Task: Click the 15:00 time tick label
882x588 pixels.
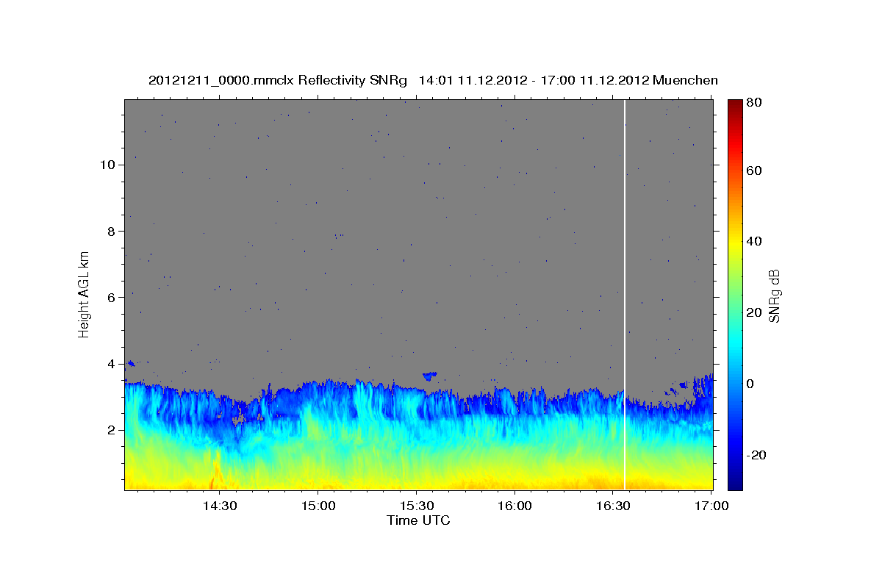Action: tap(318, 506)
